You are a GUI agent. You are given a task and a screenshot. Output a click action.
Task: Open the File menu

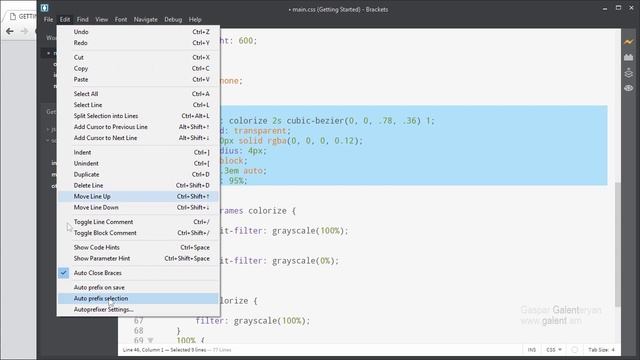click(48, 19)
